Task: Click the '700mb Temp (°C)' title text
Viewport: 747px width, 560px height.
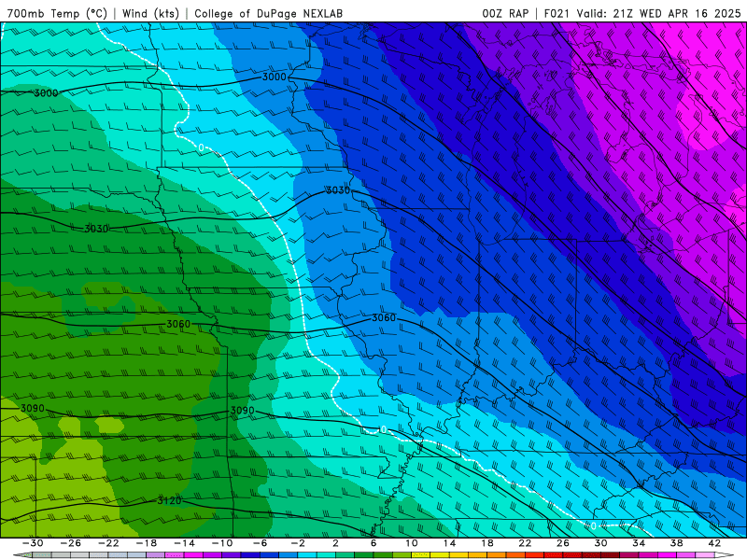Action: pos(57,13)
